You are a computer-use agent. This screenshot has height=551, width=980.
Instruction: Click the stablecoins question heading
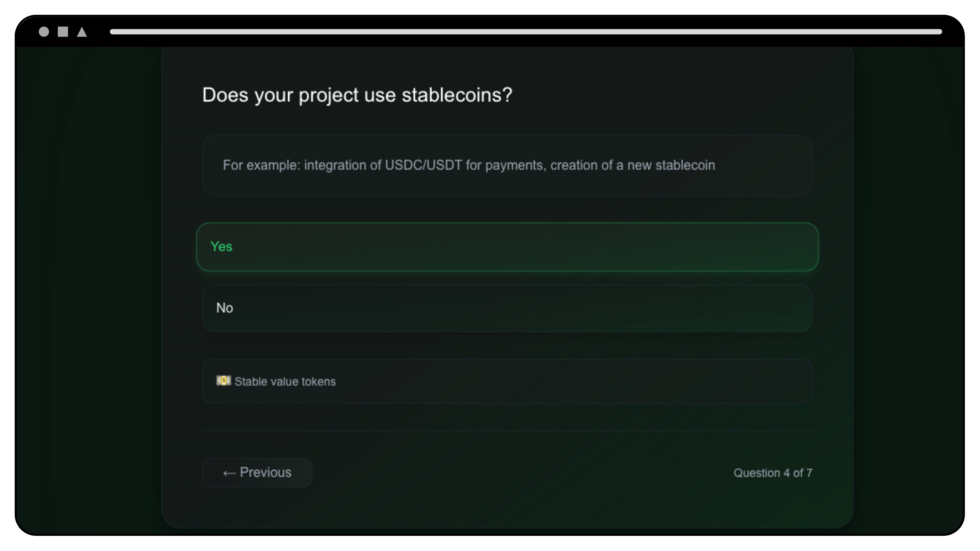(357, 95)
